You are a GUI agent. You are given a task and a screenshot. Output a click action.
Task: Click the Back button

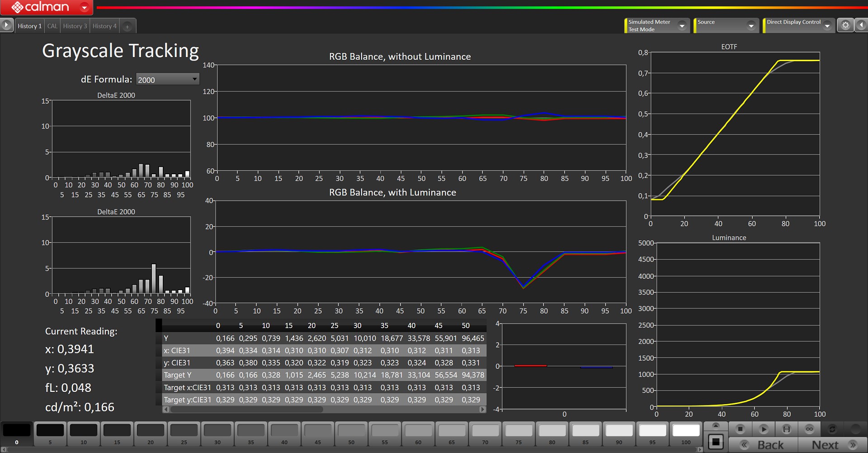click(764, 445)
